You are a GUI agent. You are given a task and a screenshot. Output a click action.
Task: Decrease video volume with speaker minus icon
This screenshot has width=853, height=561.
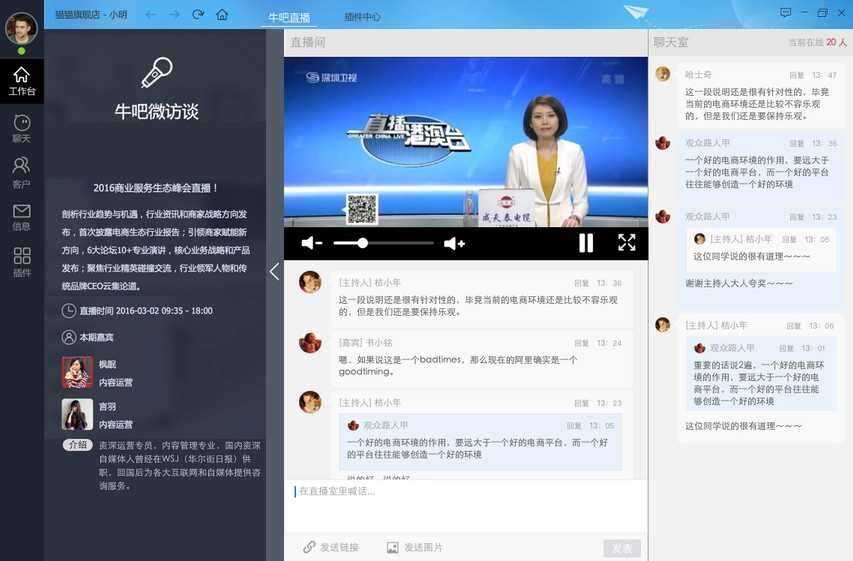click(311, 243)
